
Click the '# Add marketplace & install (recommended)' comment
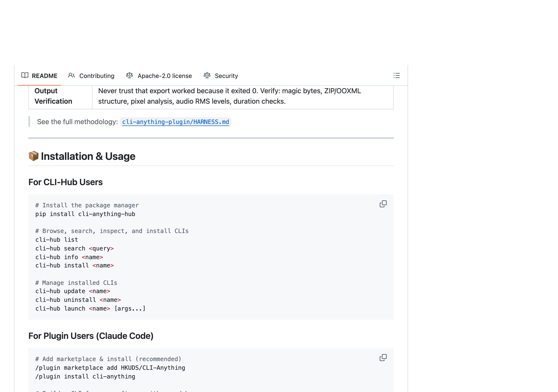click(x=108, y=359)
